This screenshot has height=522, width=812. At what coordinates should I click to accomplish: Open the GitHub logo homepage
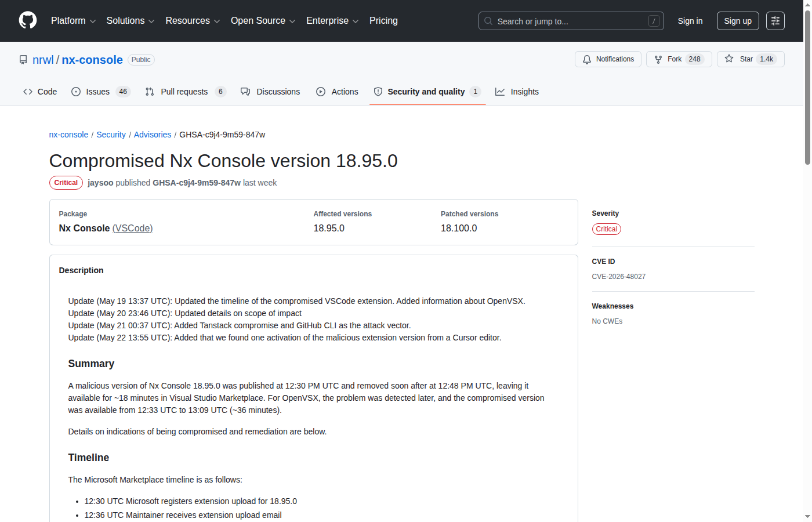[28, 20]
